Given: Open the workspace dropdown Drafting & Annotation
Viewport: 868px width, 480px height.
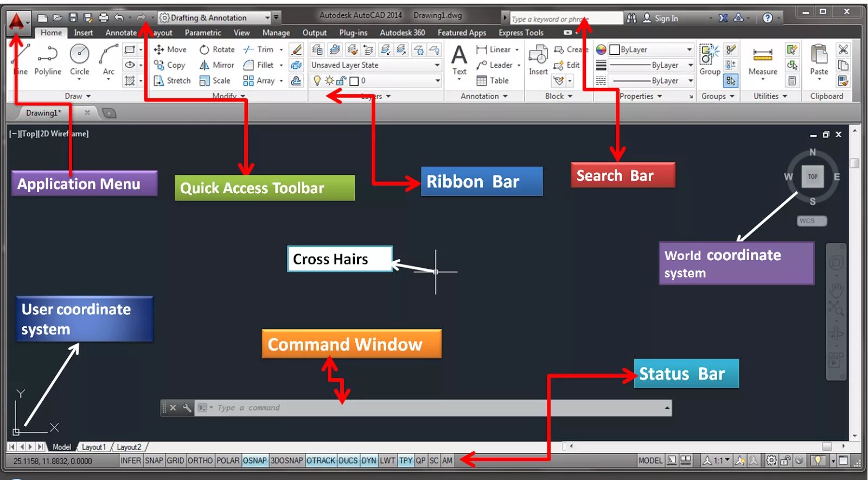Looking at the screenshot, I should [215, 18].
